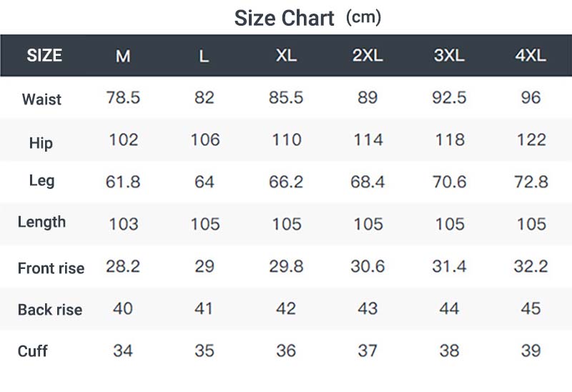Select the Hip row label
Image resolution: width=572 pixels, height=392 pixels.
tap(41, 143)
